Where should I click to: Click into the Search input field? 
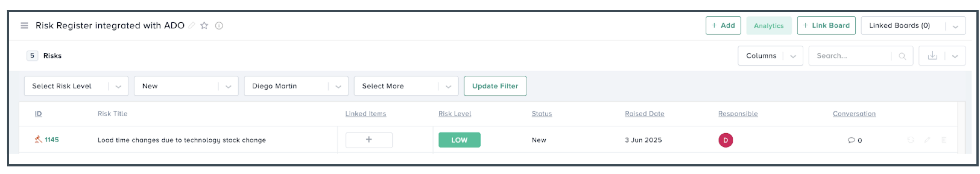[x=850, y=56]
